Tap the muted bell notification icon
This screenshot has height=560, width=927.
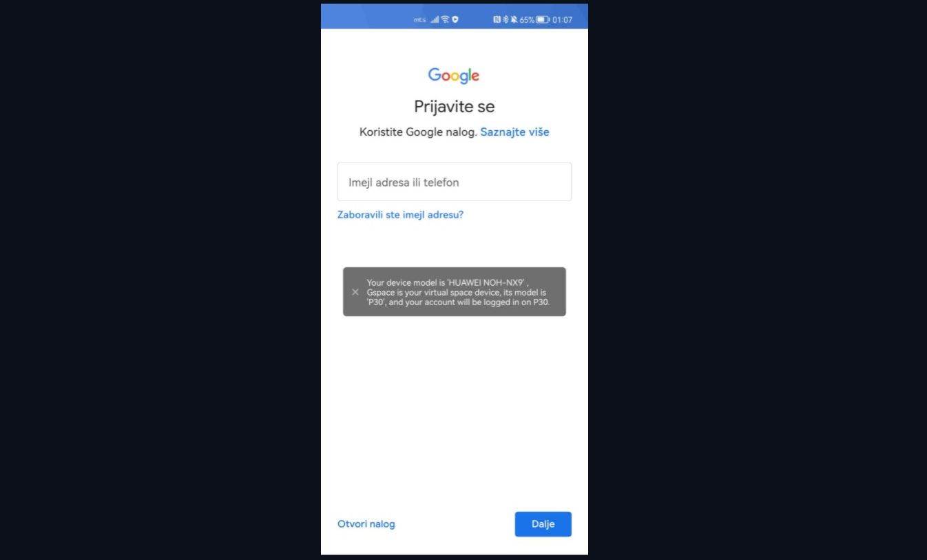[514, 19]
